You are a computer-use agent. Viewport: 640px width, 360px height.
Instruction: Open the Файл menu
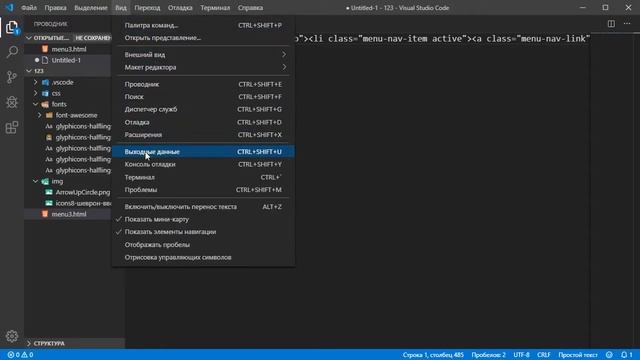pos(29,8)
